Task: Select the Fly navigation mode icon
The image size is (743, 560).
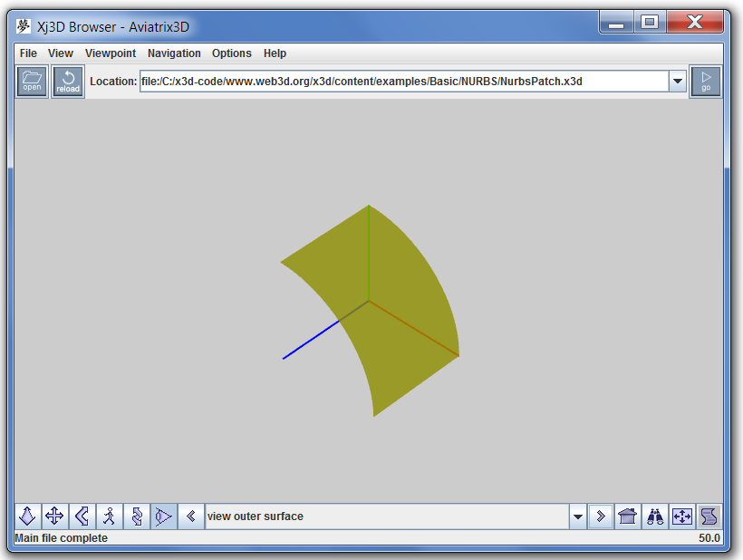Action: tap(27, 517)
